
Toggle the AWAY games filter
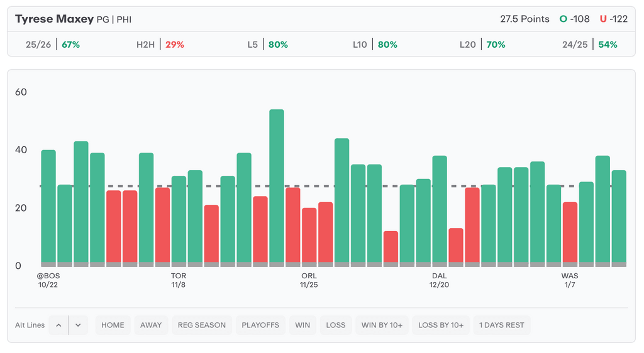[x=151, y=325]
